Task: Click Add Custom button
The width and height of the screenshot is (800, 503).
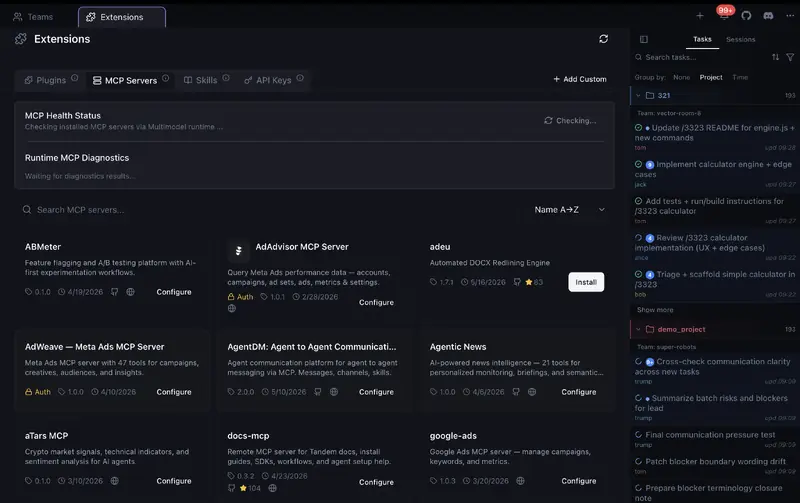Action: tap(580, 79)
